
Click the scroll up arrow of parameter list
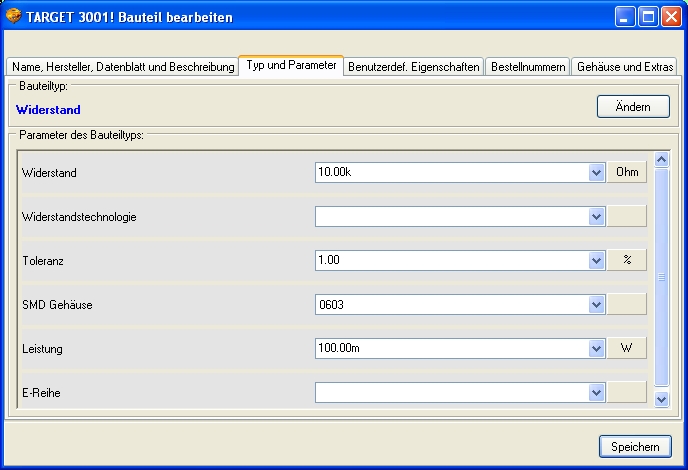tap(661, 159)
